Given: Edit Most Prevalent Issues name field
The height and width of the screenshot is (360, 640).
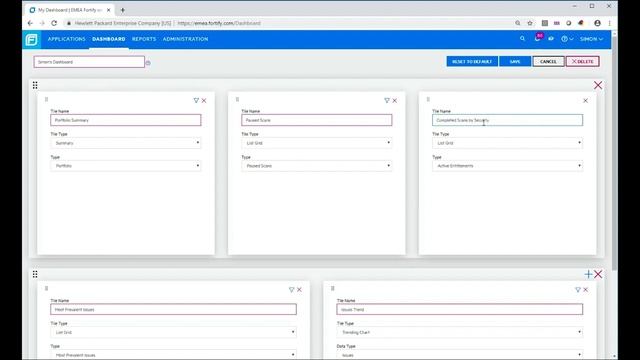Looking at the screenshot, I should [173, 309].
